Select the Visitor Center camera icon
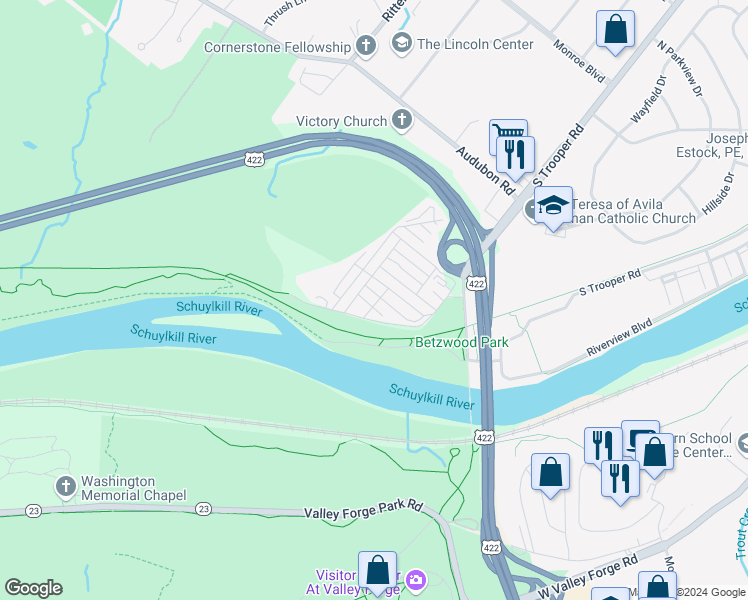 pyautogui.click(x=416, y=580)
